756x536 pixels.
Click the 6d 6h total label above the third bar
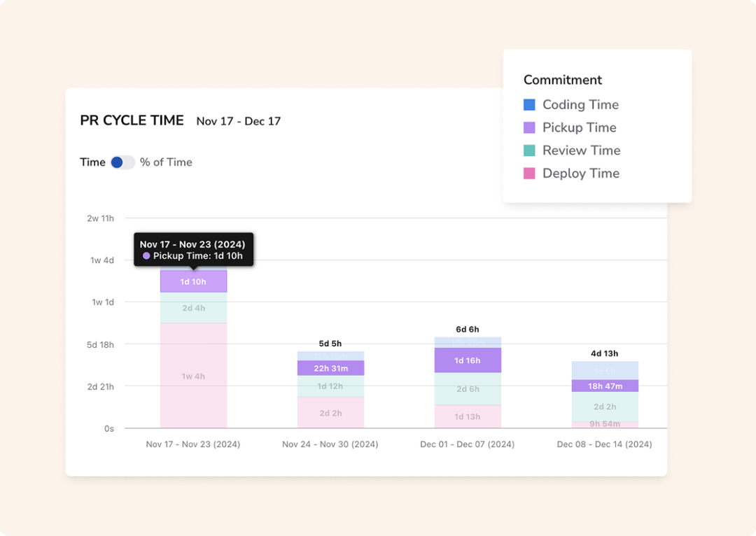pos(468,328)
